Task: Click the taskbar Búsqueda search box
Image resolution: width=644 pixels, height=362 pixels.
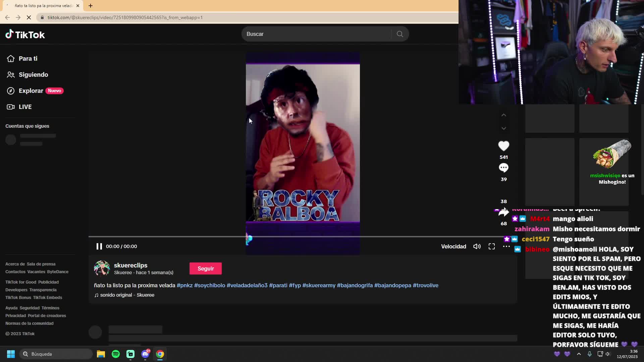Action: pos(56,354)
